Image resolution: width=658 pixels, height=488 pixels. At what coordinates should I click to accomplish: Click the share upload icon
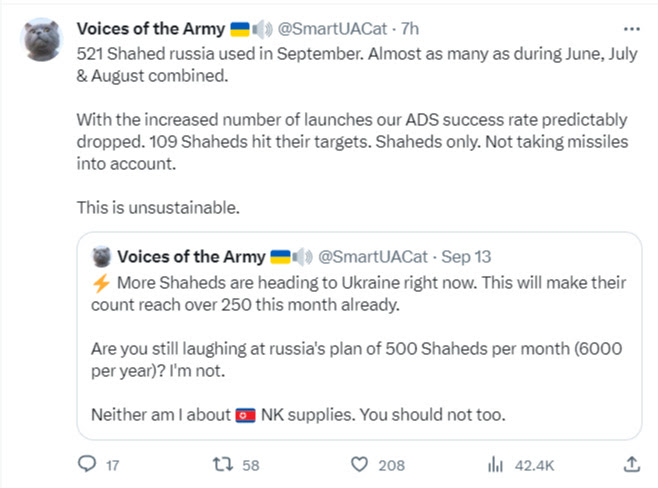click(631, 464)
